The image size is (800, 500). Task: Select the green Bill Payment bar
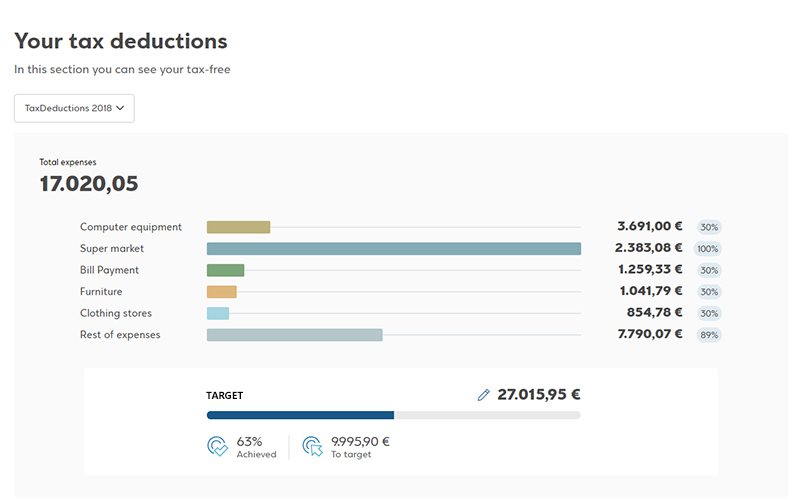pyautogui.click(x=225, y=270)
